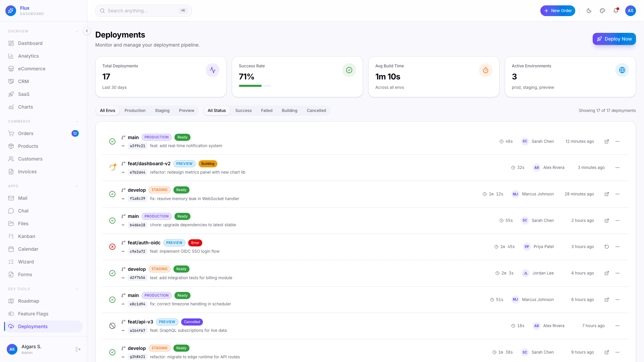Click the search anything input field
This screenshot has height=362, width=644.
144,11
